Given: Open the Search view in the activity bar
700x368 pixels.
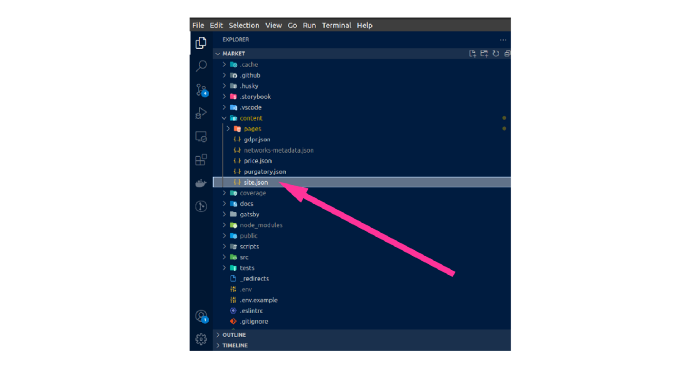Looking at the screenshot, I should pyautogui.click(x=201, y=66).
